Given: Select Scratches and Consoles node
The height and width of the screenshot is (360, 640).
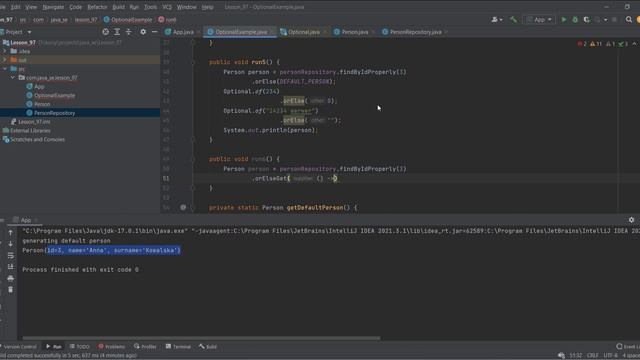Looking at the screenshot, I should [37, 140].
